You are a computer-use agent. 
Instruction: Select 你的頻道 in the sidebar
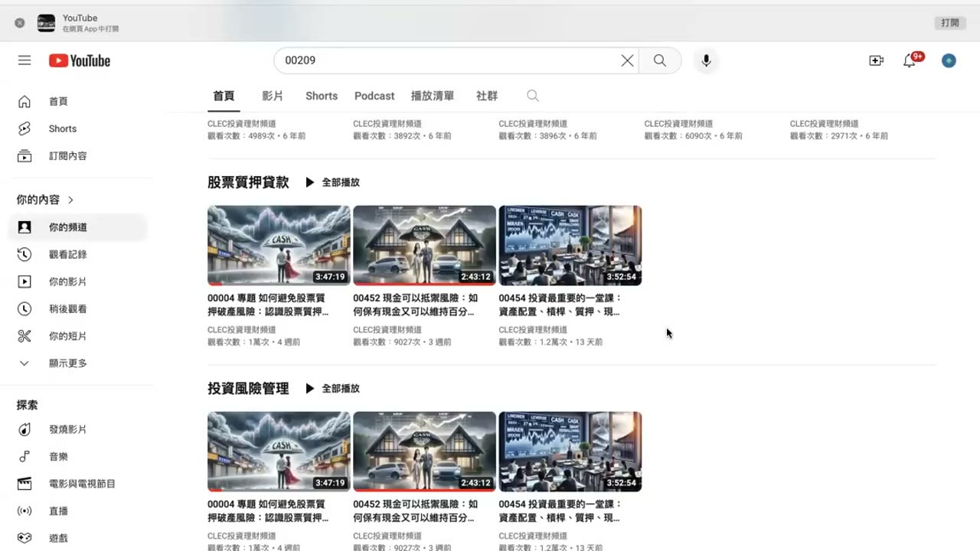[x=77, y=227]
